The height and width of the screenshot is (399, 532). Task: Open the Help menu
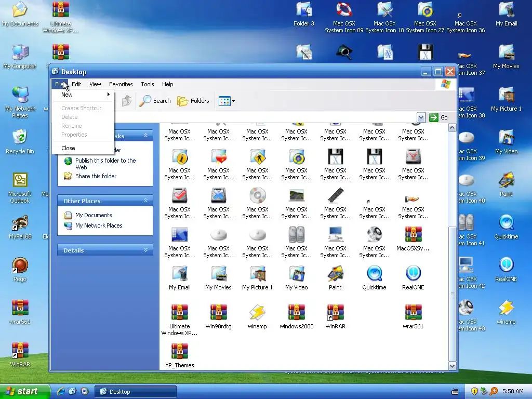pyautogui.click(x=167, y=84)
